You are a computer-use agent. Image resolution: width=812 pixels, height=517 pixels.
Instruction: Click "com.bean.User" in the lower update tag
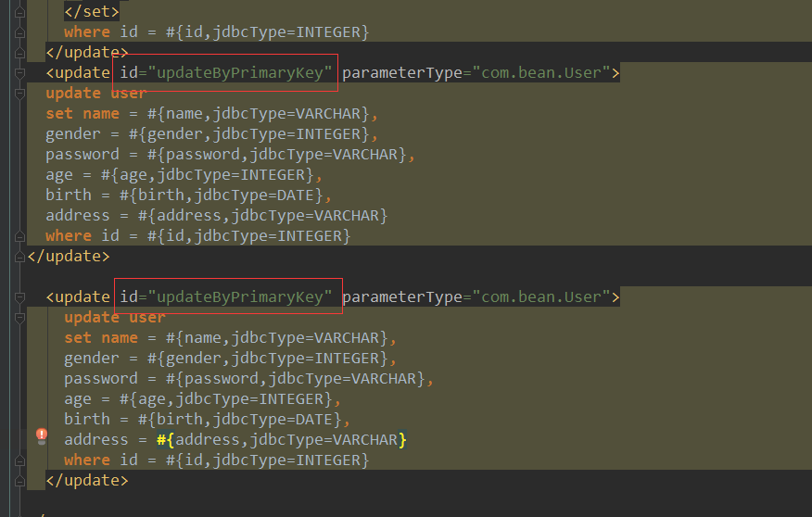541,297
